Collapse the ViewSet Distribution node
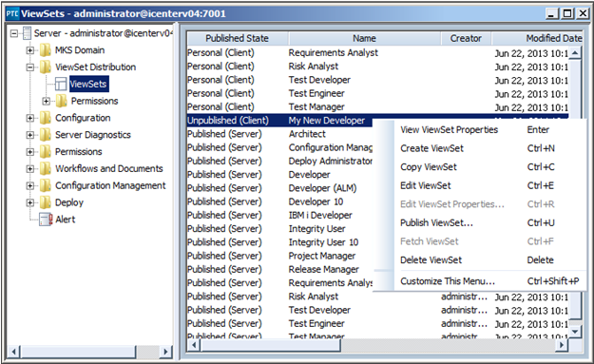Viewport: 594px width, 364px height. [29, 67]
